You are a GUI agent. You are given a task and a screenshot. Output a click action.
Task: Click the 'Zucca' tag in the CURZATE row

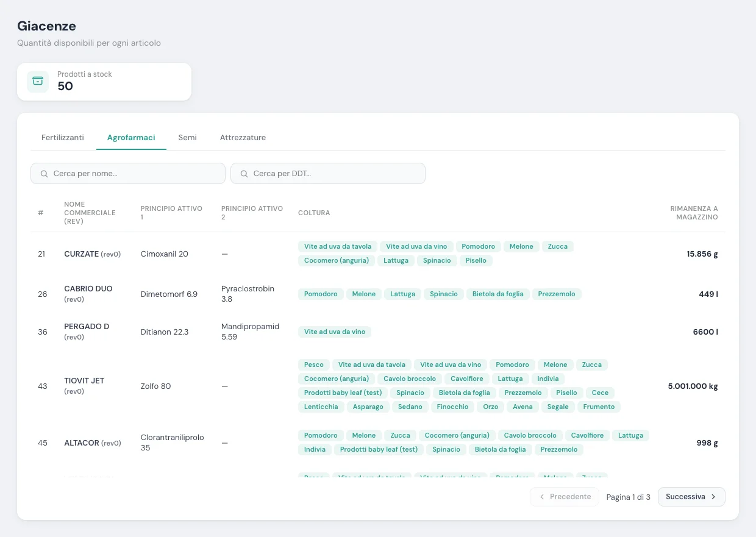[x=558, y=247]
